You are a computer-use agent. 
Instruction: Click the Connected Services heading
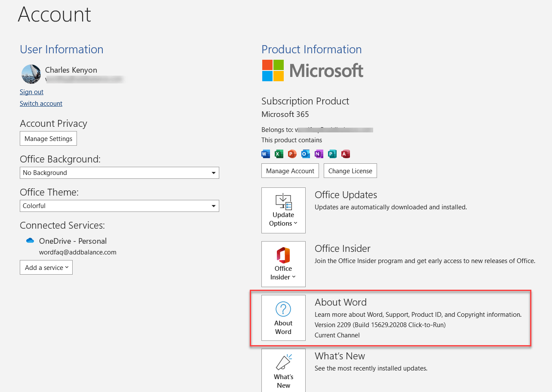(62, 225)
